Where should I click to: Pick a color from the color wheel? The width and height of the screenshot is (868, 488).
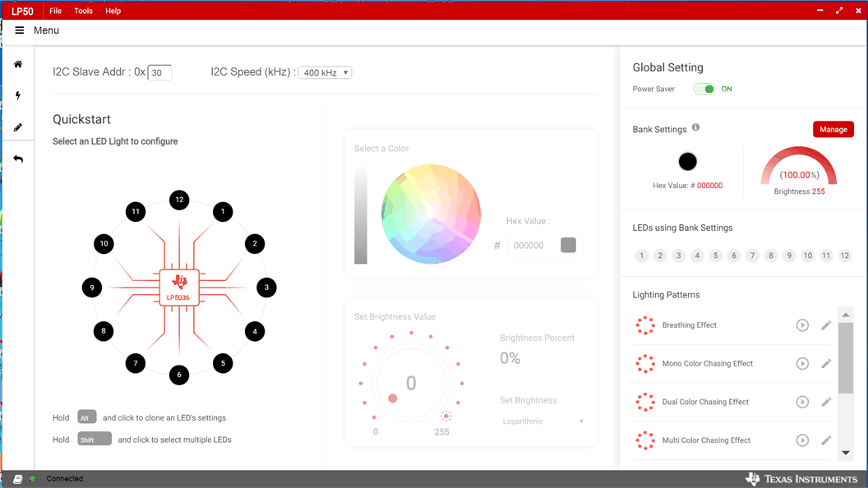click(430, 214)
